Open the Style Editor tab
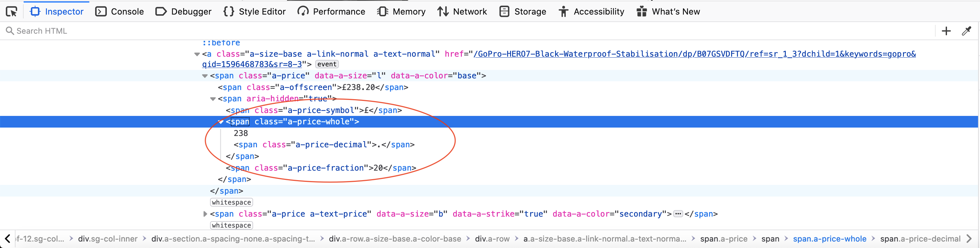980x248 pixels. click(x=254, y=12)
